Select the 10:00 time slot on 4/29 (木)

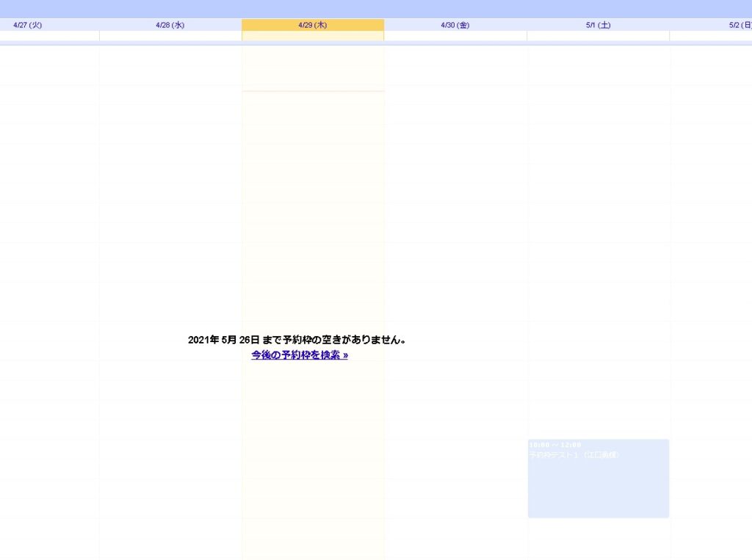pyautogui.click(x=313, y=449)
